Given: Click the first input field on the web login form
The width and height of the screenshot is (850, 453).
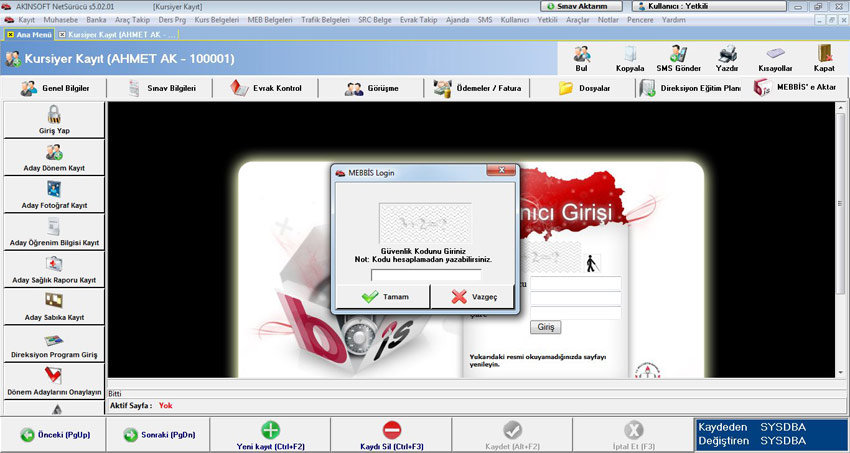Looking at the screenshot, I should click(576, 283).
